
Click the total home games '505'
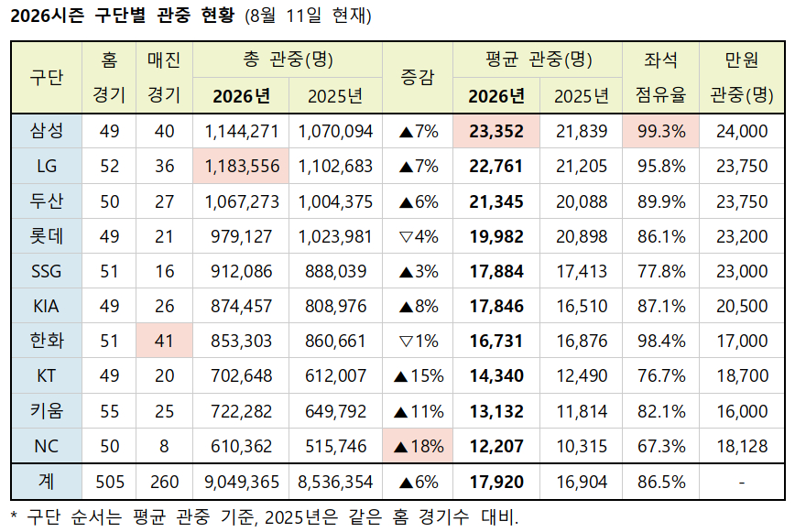click(110, 482)
